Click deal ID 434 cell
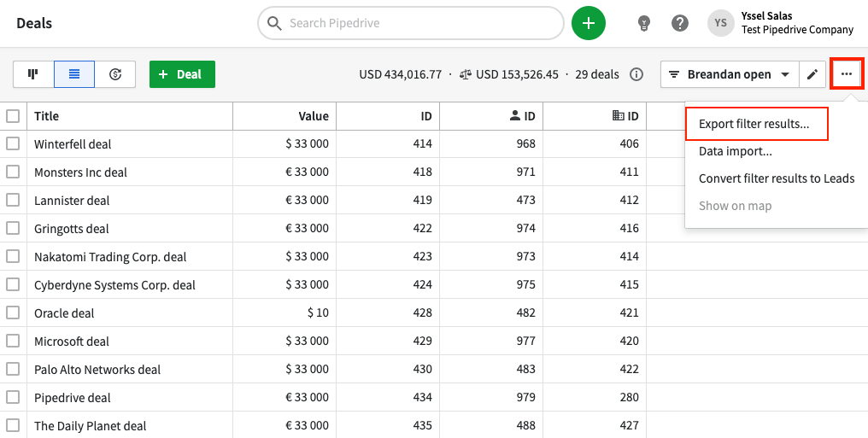Image resolution: width=868 pixels, height=438 pixels. (x=422, y=398)
